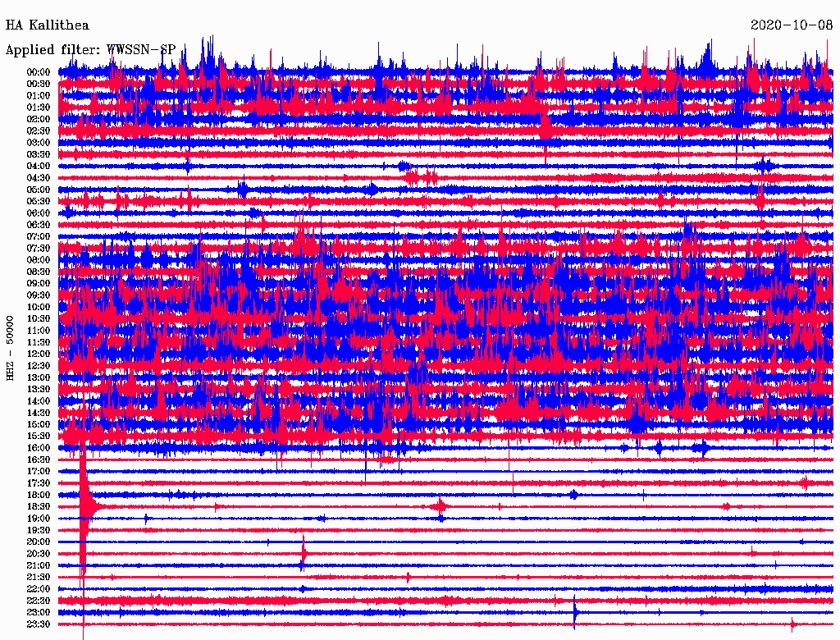Select the 00:00 time row label
The height and width of the screenshot is (640, 840).
pos(39,72)
